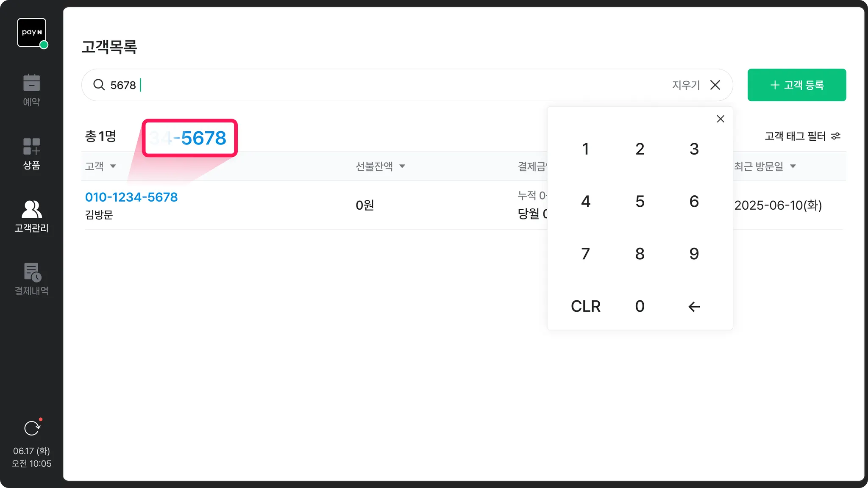Click the search magnifier icon
This screenshot has height=488, width=868.
[99, 85]
